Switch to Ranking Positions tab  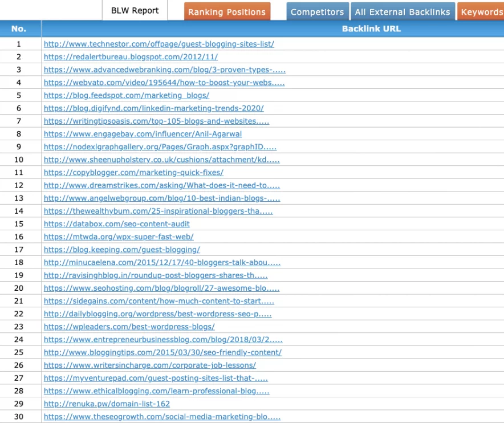tap(227, 12)
